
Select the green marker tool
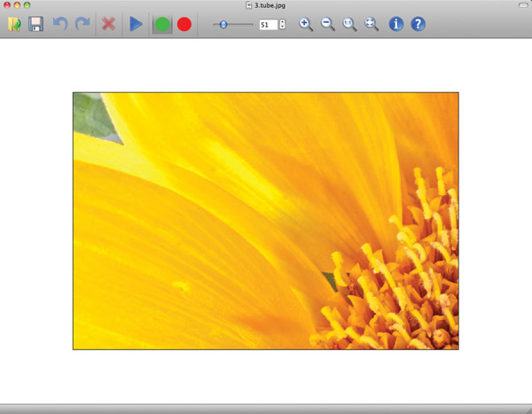162,25
